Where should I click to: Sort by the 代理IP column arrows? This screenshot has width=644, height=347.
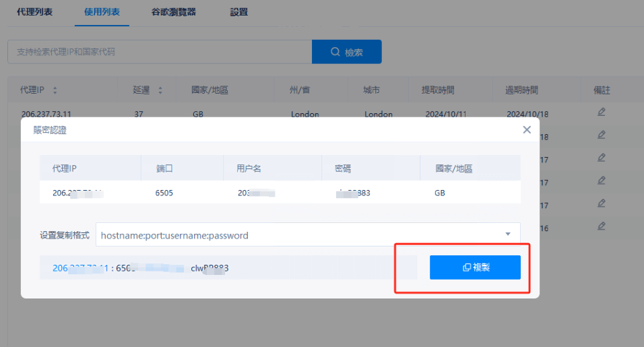[x=55, y=90]
